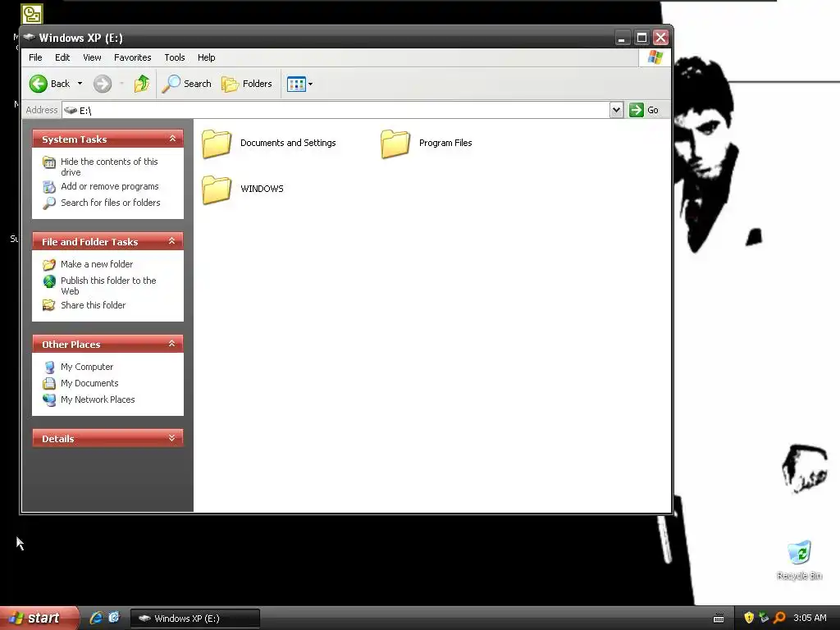Viewport: 840px width, 630px height.
Task: Open the Help menu
Action: point(206,57)
